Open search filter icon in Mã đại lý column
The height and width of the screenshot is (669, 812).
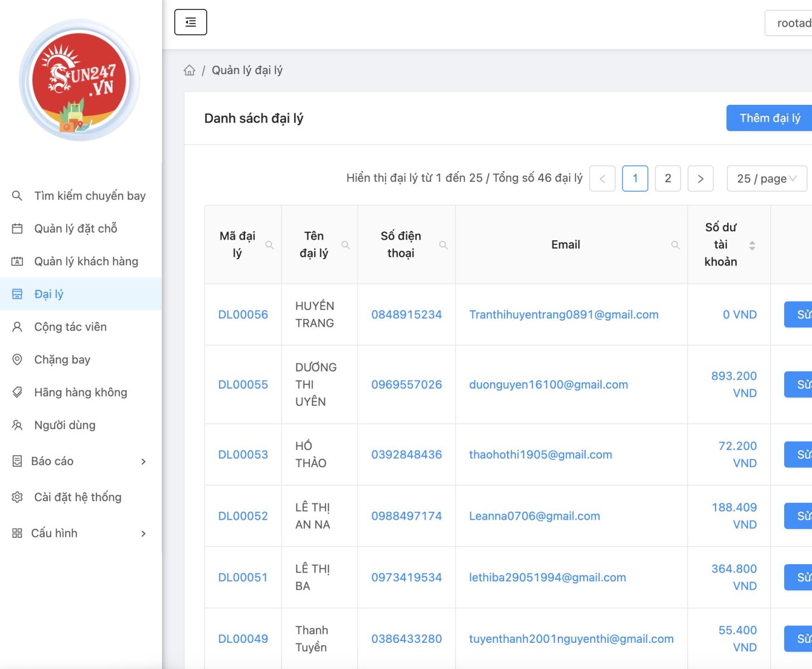(x=270, y=245)
